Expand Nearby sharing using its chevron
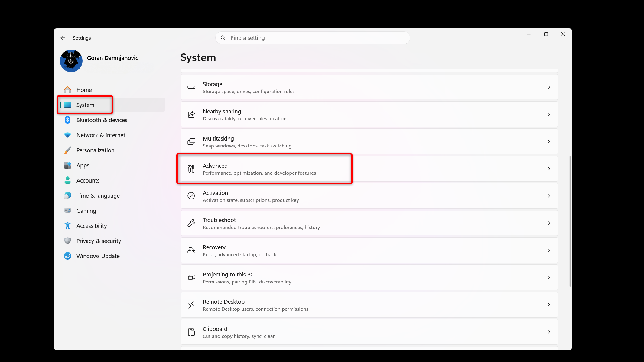 tap(549, 114)
